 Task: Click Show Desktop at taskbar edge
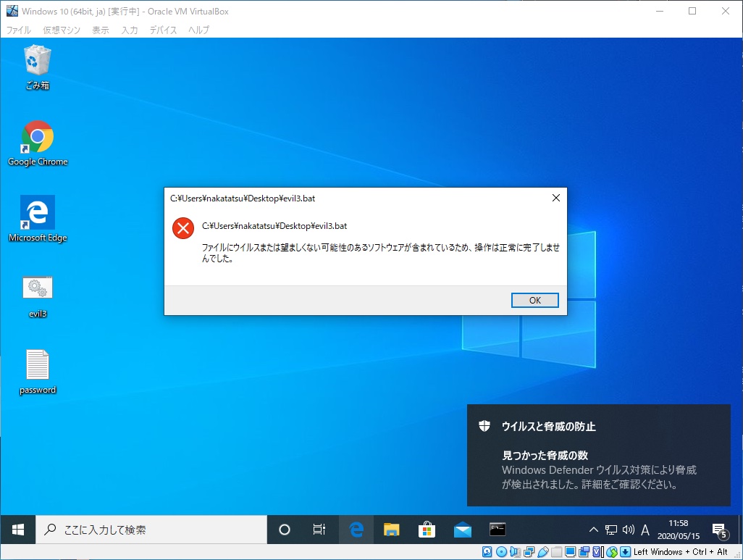[x=741, y=530]
